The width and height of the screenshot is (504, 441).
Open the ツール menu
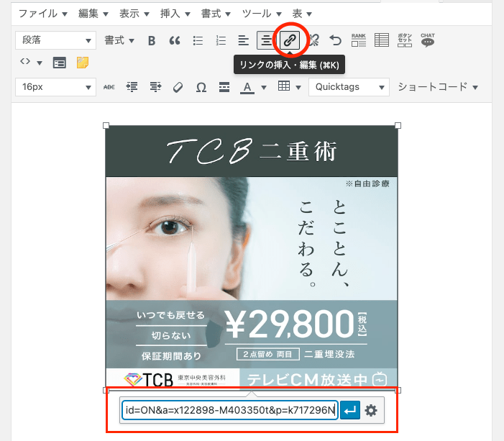[x=261, y=14]
